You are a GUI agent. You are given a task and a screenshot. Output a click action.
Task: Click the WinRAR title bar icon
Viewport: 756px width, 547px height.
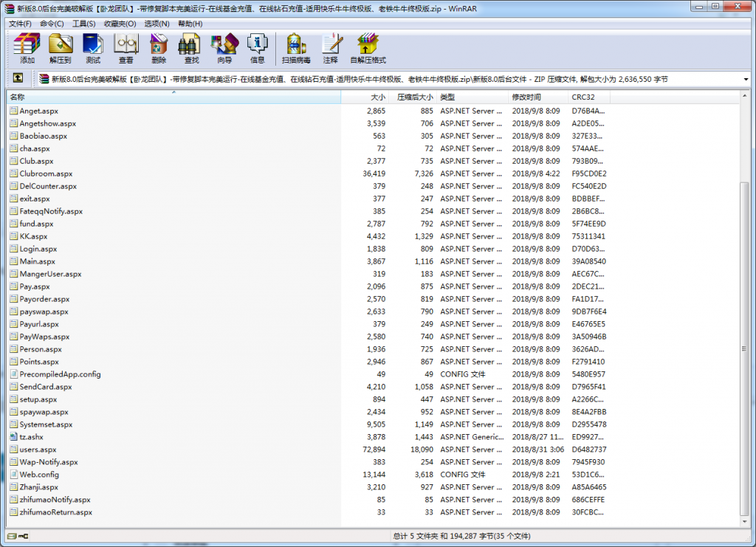[9, 8]
